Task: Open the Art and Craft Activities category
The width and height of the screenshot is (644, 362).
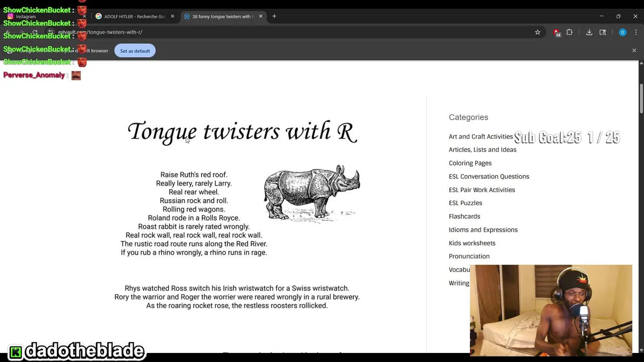Action: 480,136
